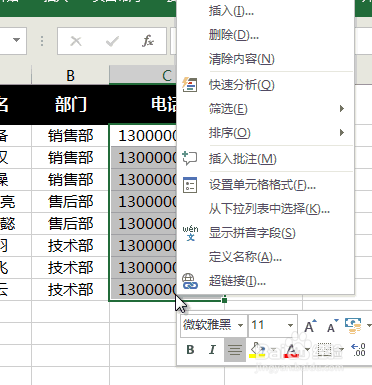Decrease font size icon

[x=332, y=326]
